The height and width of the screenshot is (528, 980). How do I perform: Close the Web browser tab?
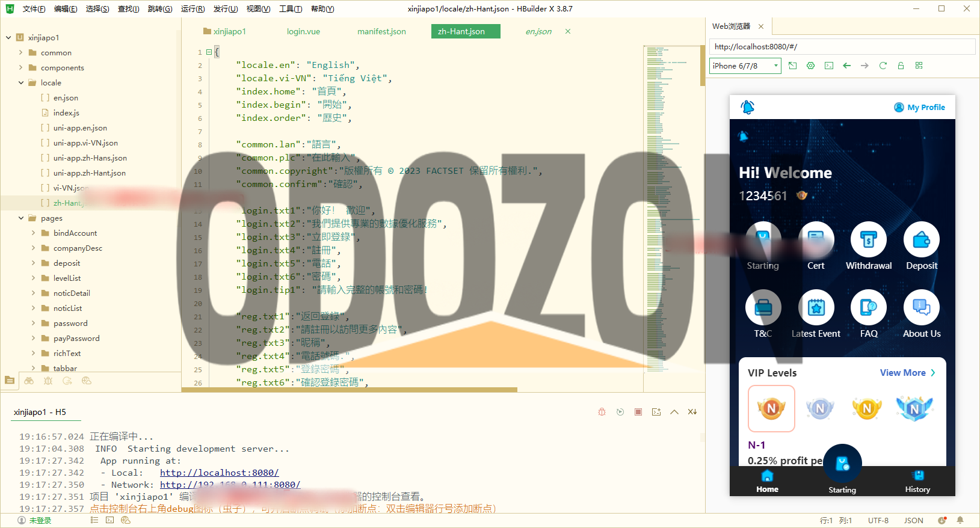(x=761, y=26)
